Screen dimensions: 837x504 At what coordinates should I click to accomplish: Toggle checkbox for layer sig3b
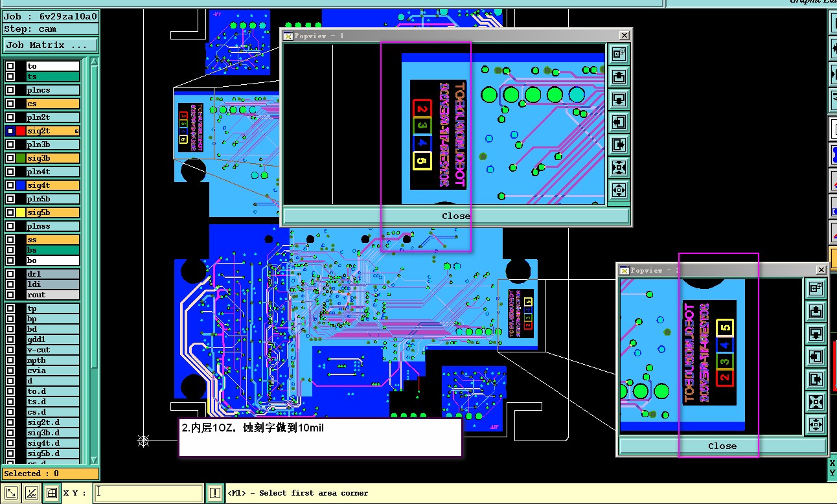(10, 158)
